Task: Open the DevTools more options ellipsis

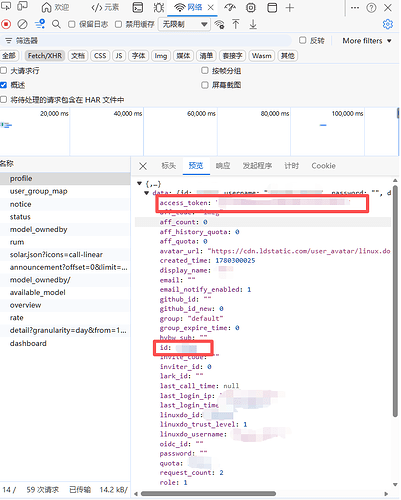Action: tap(355, 7)
